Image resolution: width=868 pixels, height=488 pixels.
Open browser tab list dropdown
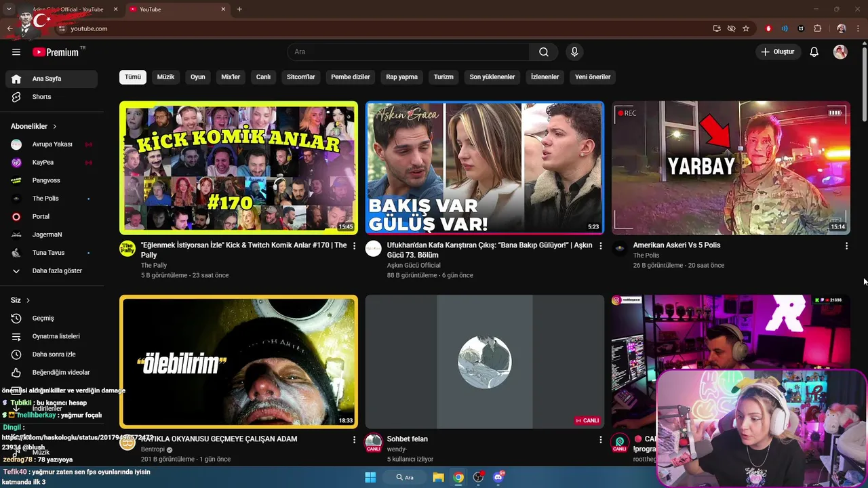click(9, 9)
